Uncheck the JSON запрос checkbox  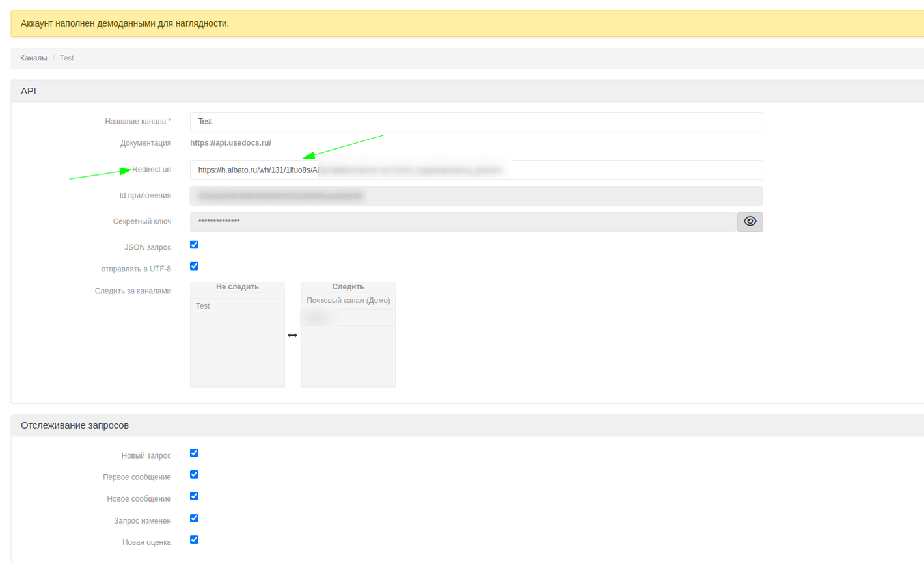[x=194, y=245]
